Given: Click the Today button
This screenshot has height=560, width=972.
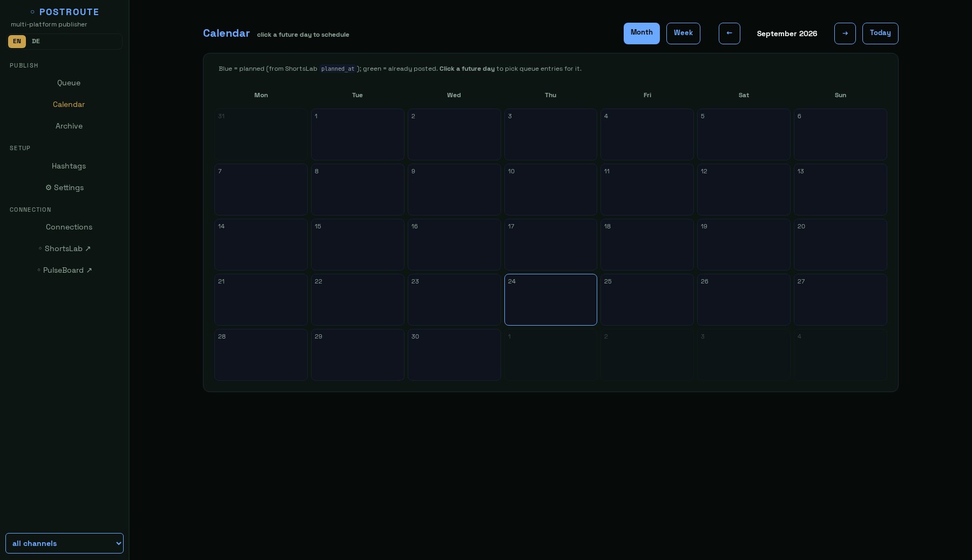Looking at the screenshot, I should 880,33.
